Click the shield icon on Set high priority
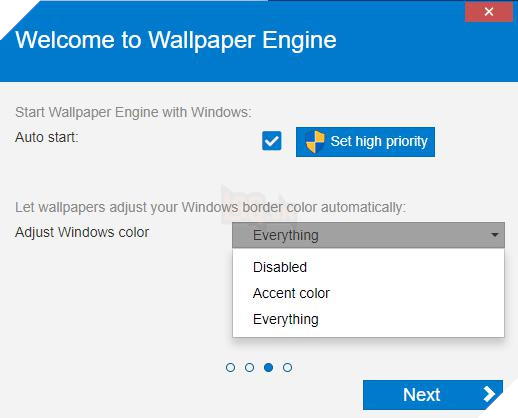The height and width of the screenshot is (418, 518). pos(315,142)
